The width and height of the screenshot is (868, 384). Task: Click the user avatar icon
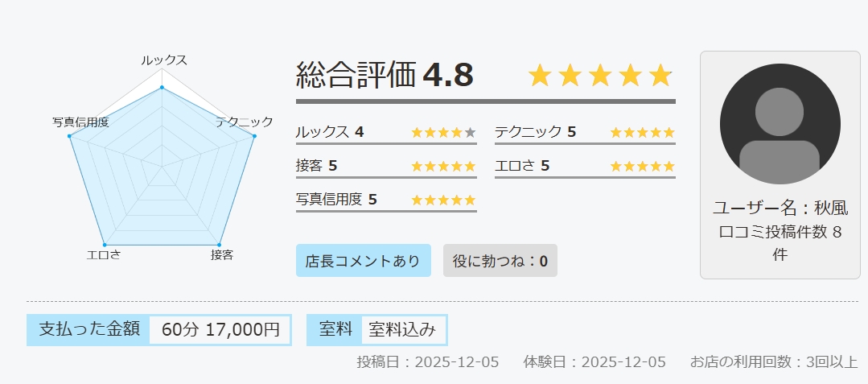(x=780, y=124)
